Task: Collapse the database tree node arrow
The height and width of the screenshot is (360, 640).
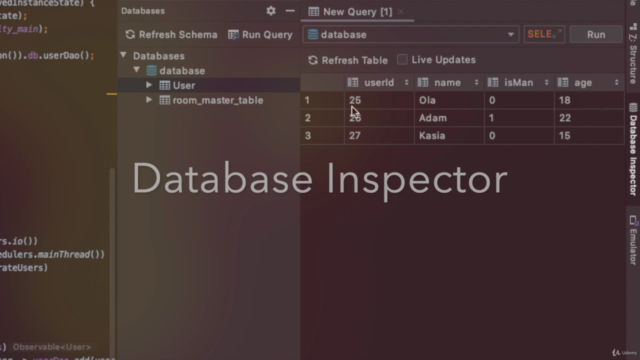Action: click(x=137, y=70)
